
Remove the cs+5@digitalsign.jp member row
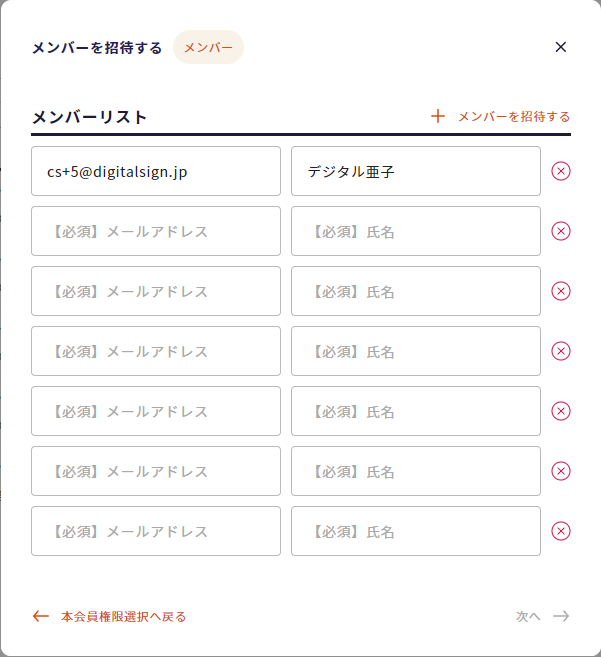(x=561, y=171)
